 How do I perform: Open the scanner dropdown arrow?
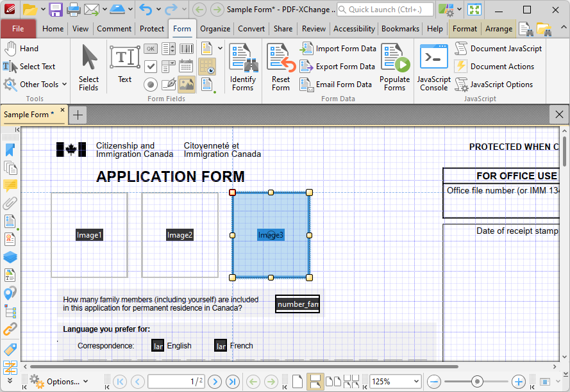(x=131, y=9)
